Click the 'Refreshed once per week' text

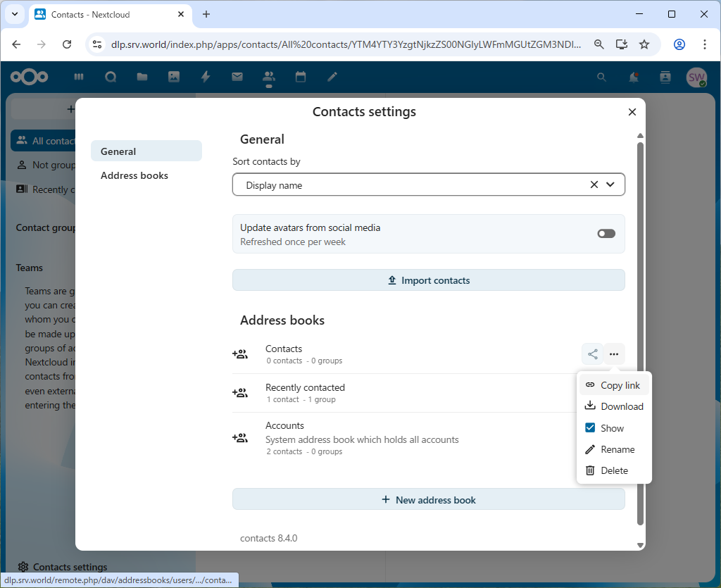coord(292,242)
